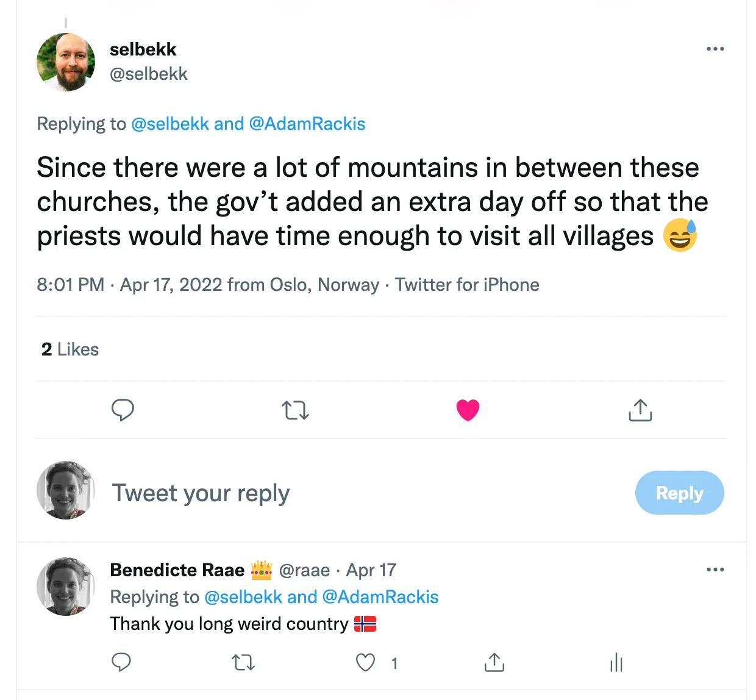
Task: Like Benedicte Raae's reply
Action: [365, 662]
